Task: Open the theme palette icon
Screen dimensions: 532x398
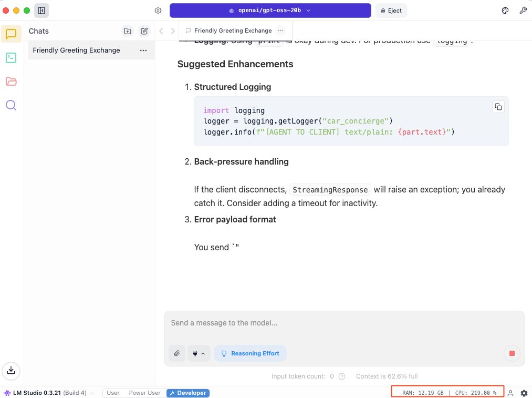Action: 505,11
